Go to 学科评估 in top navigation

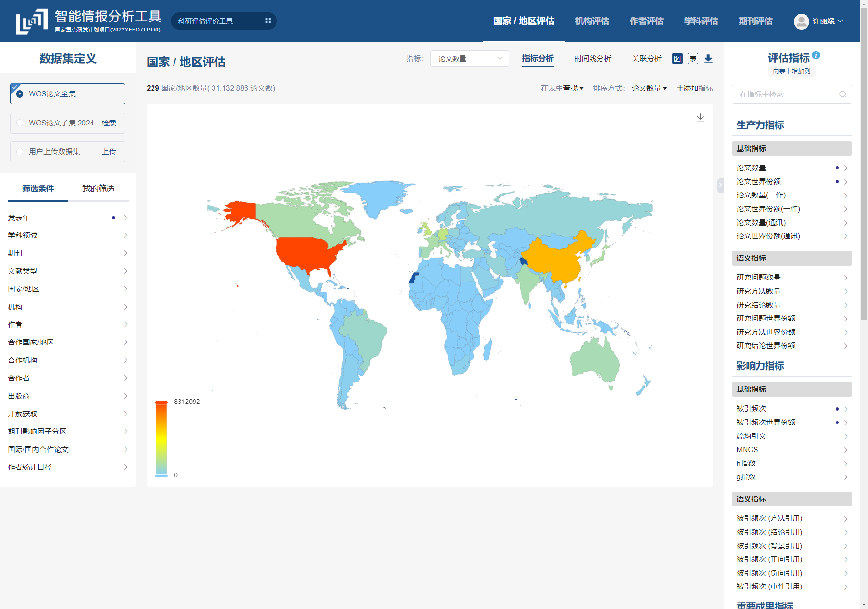(701, 21)
